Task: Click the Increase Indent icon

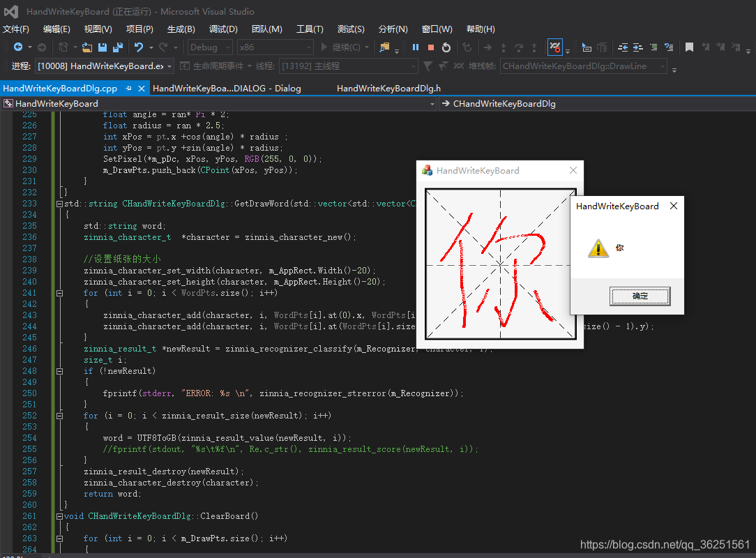Action: coord(638,47)
